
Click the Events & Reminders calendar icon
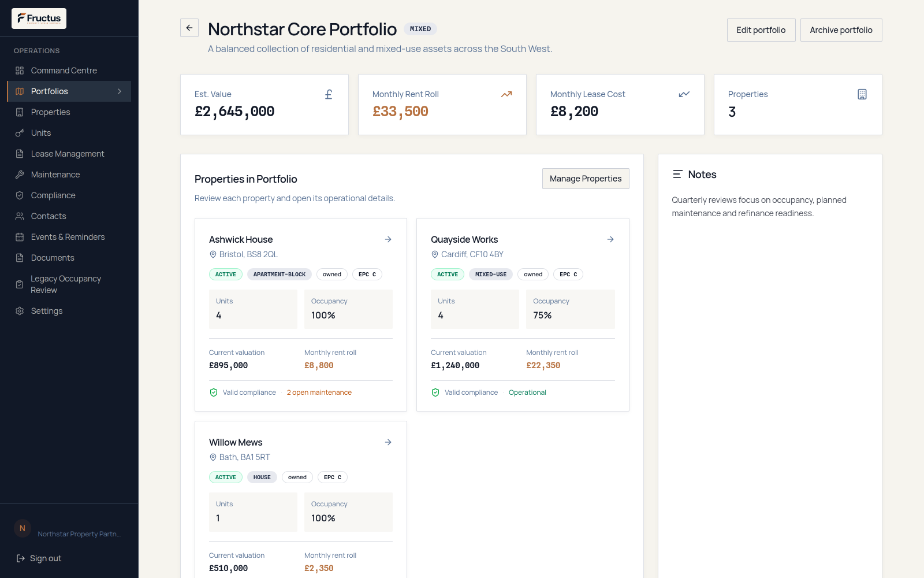[20, 237]
